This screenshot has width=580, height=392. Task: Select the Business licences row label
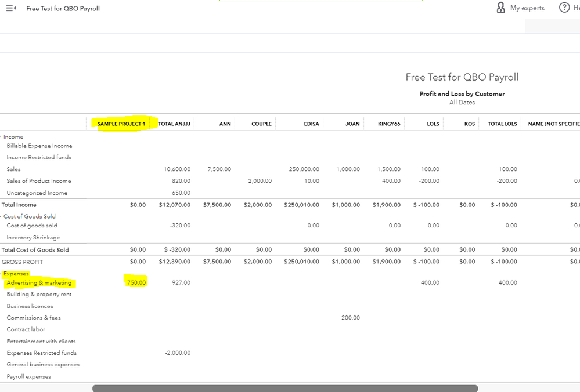click(x=30, y=306)
